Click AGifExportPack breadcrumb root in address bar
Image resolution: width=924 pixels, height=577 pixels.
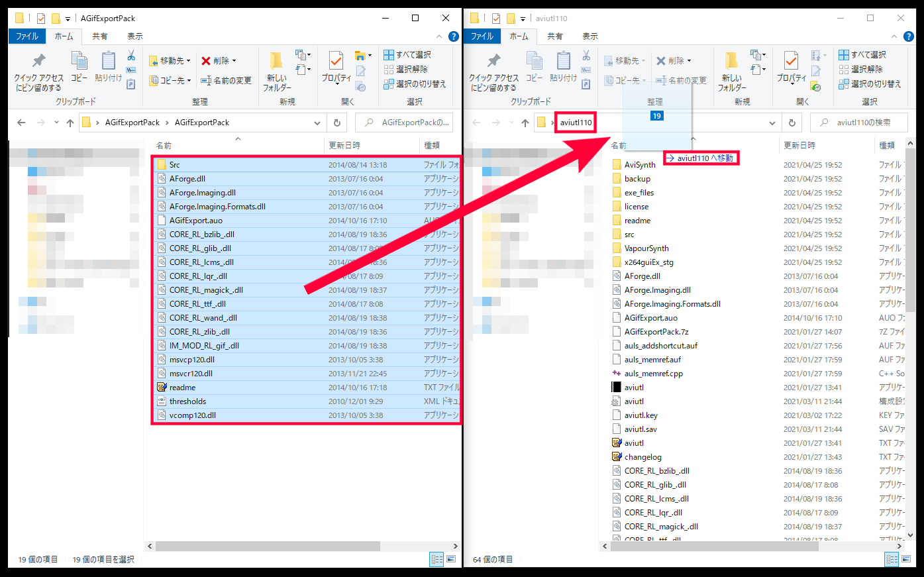click(132, 123)
